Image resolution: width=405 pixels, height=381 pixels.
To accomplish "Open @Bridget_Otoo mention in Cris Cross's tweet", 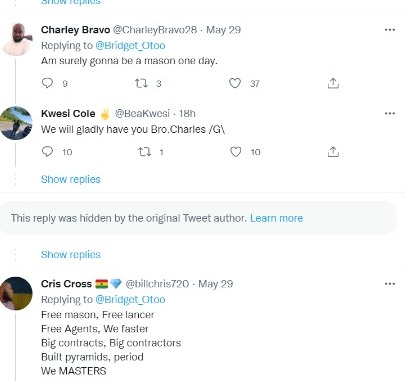I will [130, 299].
